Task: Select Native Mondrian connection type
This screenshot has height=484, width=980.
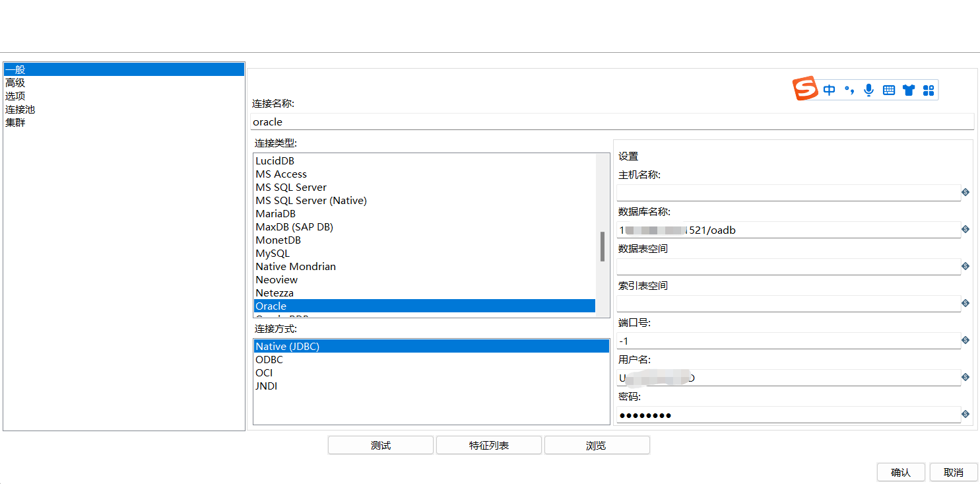Action: click(x=424, y=267)
